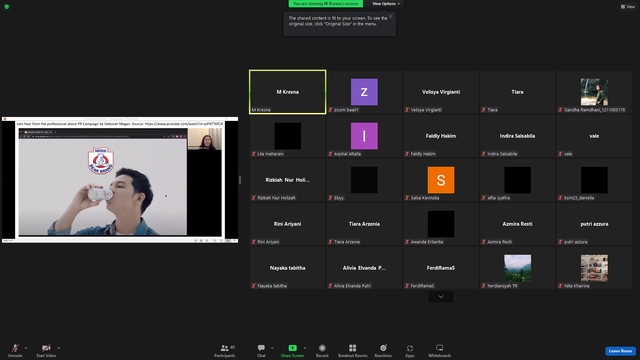Screen dimensions: 640x360
Task: Select the Velisya Virgianti participant tile
Action: pos(441,92)
